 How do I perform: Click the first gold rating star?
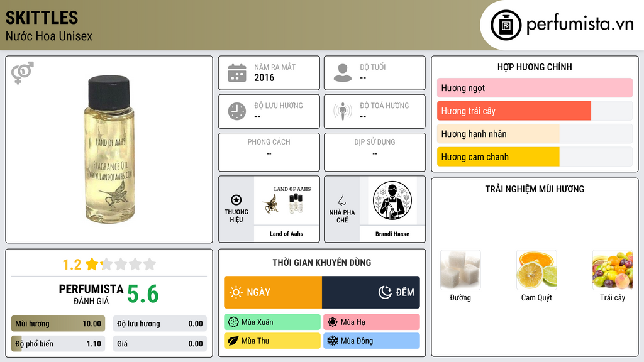click(92, 264)
